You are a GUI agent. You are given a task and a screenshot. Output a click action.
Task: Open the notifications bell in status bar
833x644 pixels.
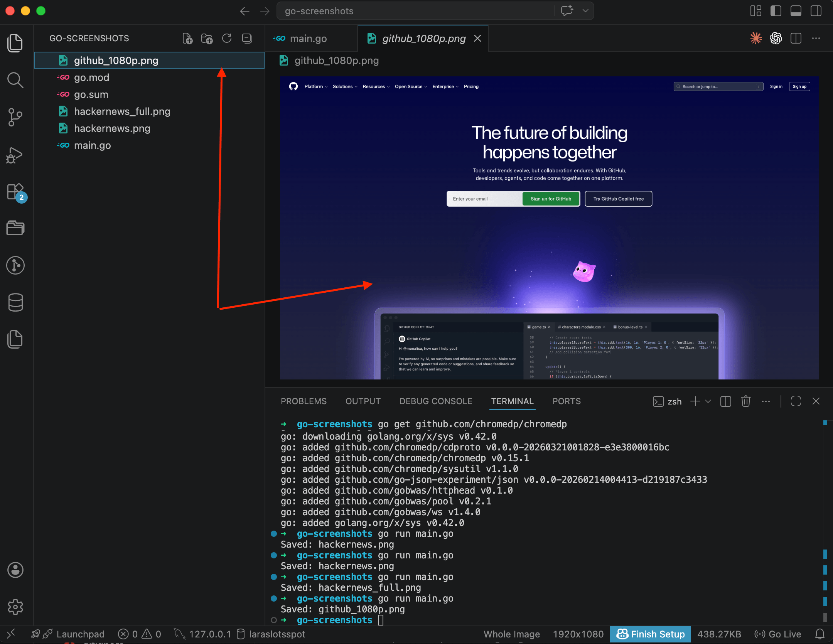820,634
